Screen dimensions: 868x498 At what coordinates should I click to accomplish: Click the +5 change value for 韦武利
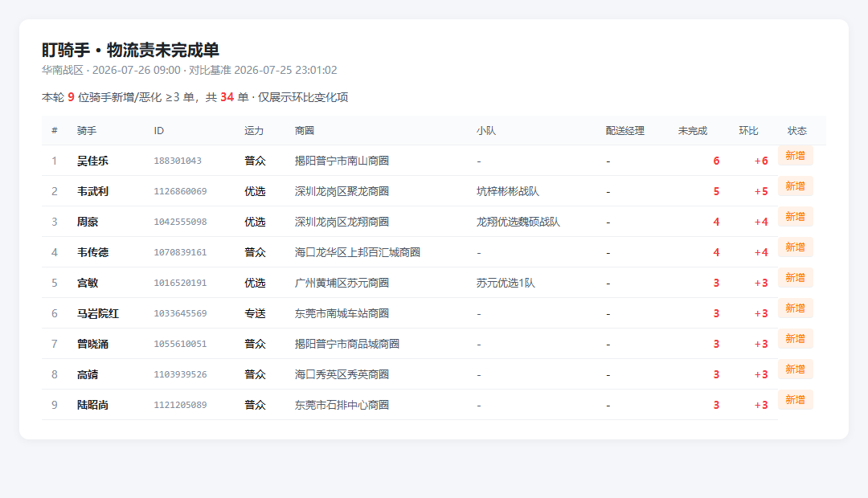[x=761, y=191]
